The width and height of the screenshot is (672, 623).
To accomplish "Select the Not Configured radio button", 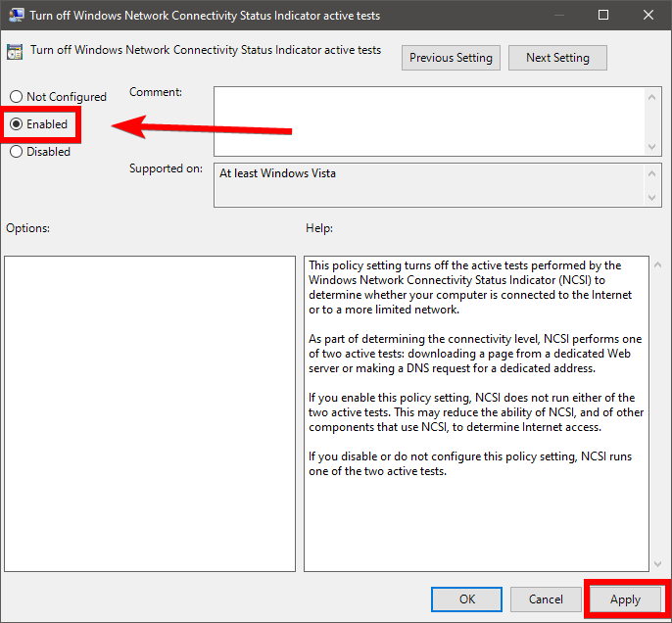I will click(x=58, y=97).
